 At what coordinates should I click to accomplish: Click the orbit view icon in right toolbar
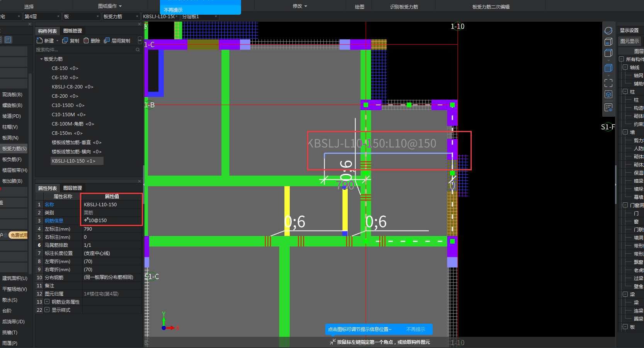(608, 31)
